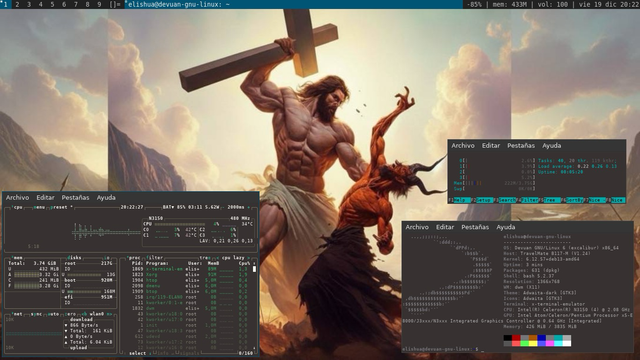This screenshot has height=360, width=640.
Task: Click F5 Tree in htop's footer
Action: pyautogui.click(x=549, y=200)
